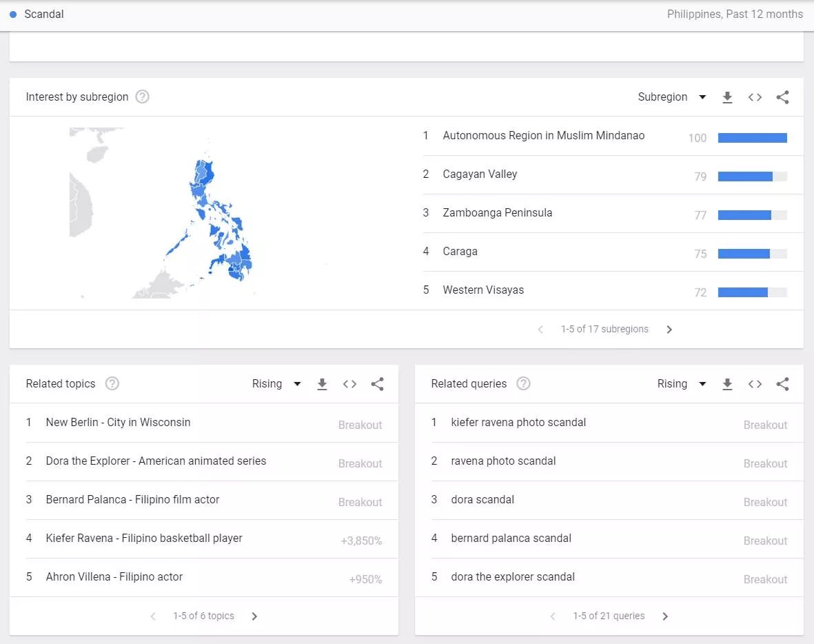Show next page of related topics

pyautogui.click(x=254, y=616)
